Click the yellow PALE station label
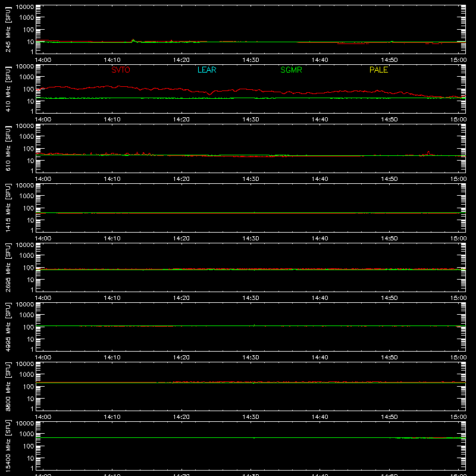 click(x=378, y=70)
